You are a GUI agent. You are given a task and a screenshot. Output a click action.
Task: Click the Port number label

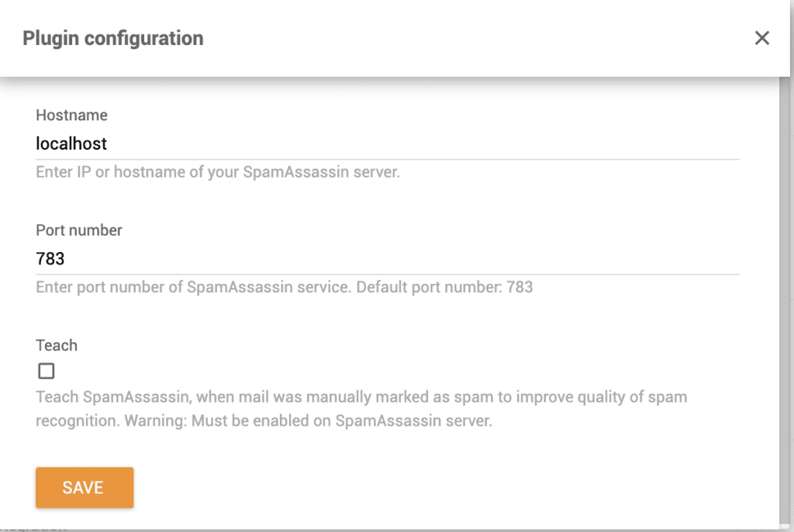coord(80,230)
